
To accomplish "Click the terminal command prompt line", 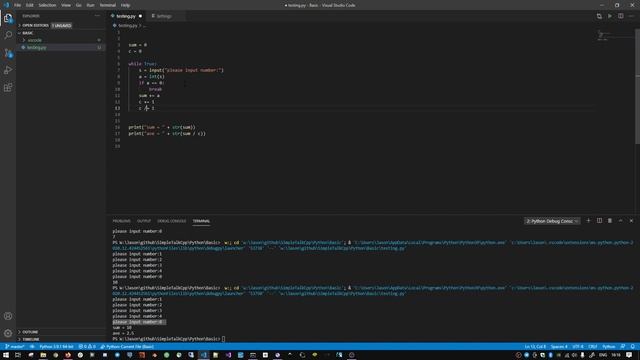I will pyautogui.click(x=169, y=339).
